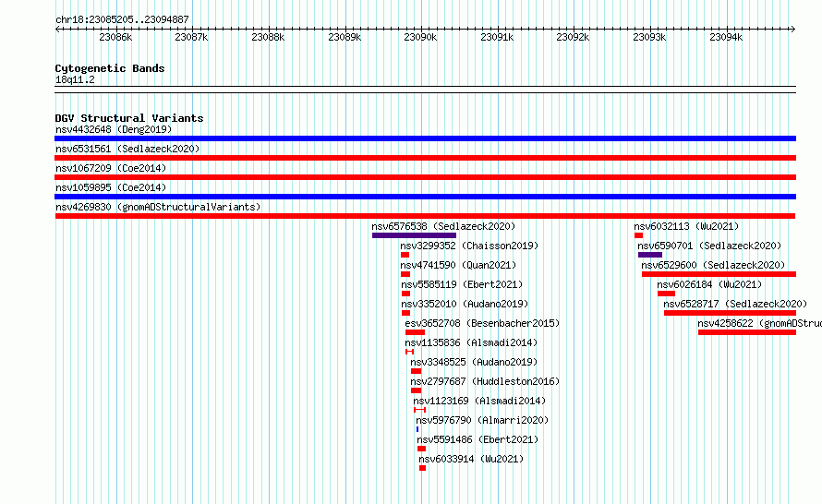Open esv3652708 (Besenbacher2015) label
This screenshot has width=822, height=504.
[x=482, y=323]
